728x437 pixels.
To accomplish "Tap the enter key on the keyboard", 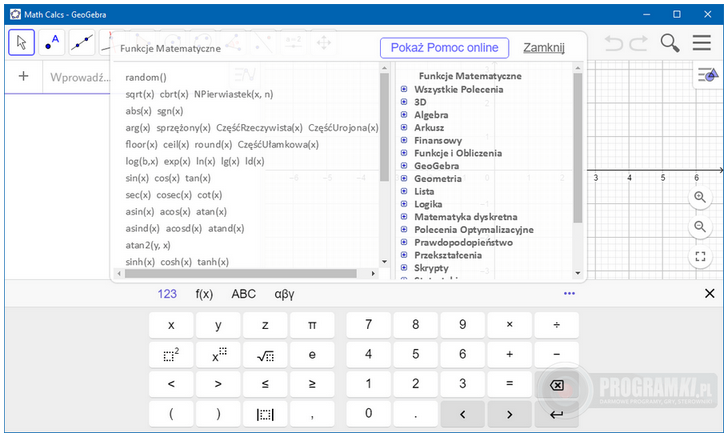I will click(x=556, y=414).
